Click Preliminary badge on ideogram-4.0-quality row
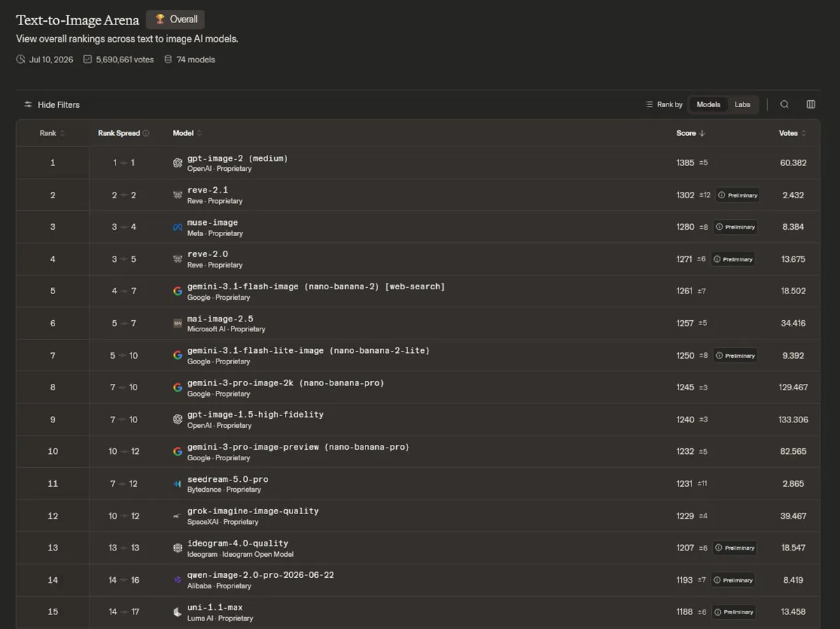840x629 pixels. 735,548
